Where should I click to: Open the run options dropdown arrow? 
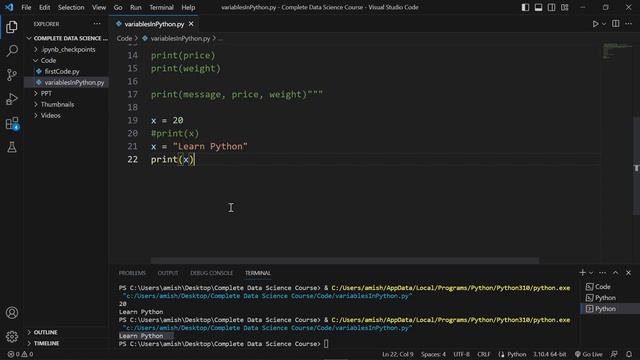click(604, 24)
